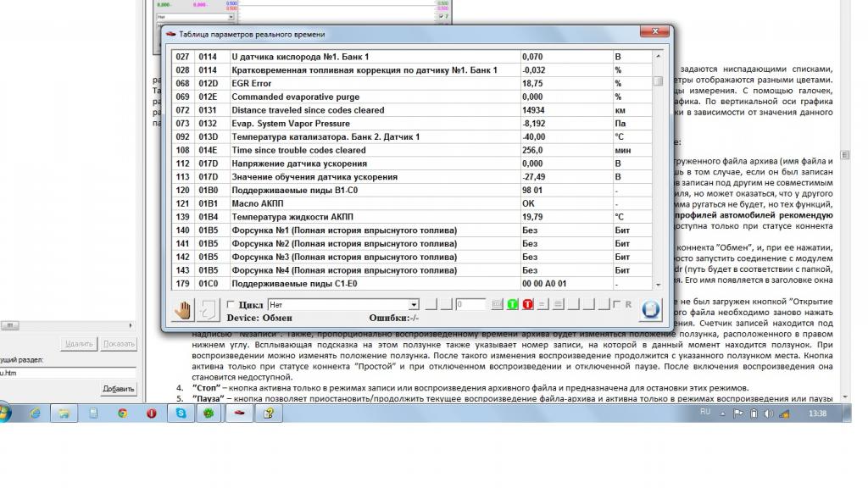
Task: Click the help pane horizontal scrollbar right arrow
Action: (131, 325)
